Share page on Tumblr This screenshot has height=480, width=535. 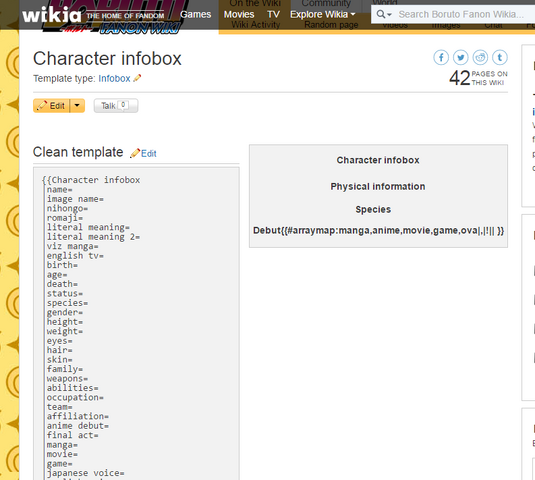(x=500, y=57)
